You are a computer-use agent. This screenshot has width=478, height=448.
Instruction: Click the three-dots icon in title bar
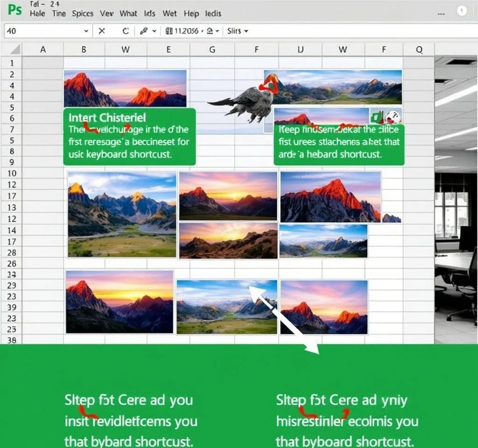point(440,14)
